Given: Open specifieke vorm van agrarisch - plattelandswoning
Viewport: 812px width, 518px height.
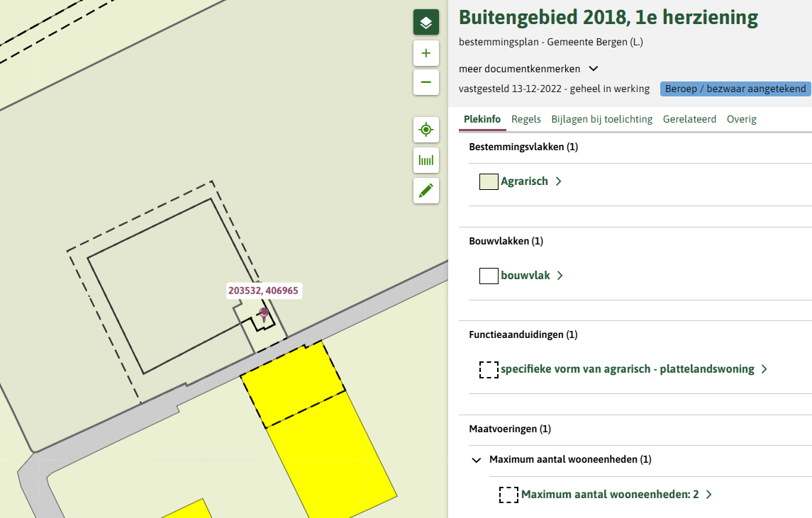Looking at the screenshot, I should [627, 369].
